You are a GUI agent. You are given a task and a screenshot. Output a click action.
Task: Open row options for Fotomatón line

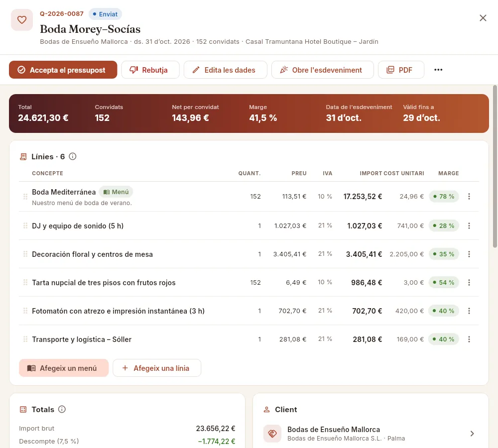pos(469,311)
